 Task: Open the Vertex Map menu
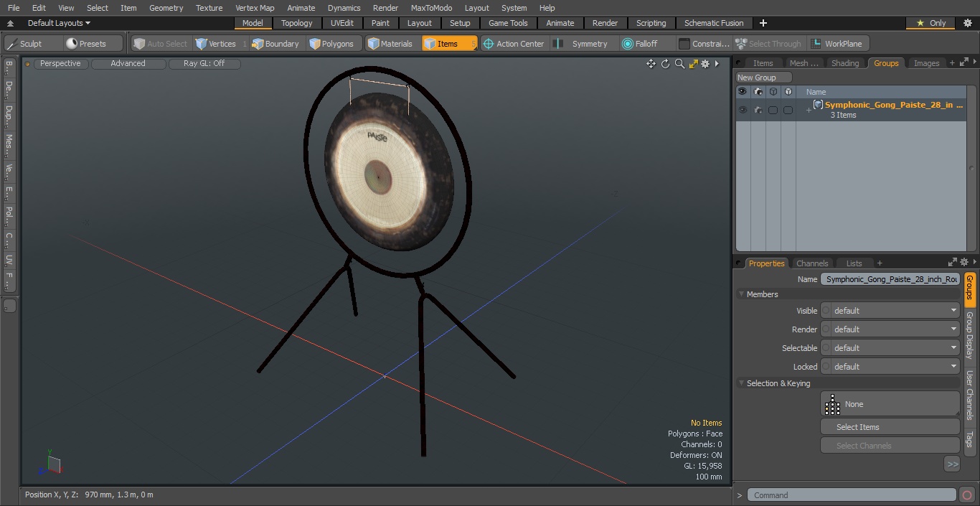tap(255, 8)
